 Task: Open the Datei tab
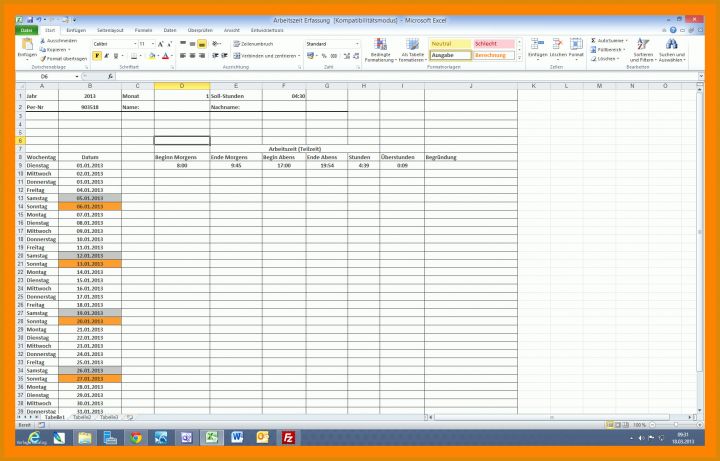(27, 30)
